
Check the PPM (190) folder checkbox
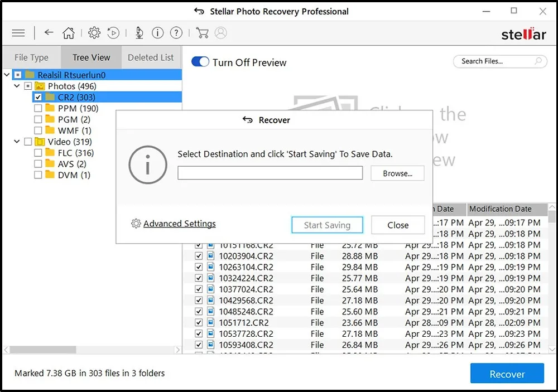click(x=38, y=108)
